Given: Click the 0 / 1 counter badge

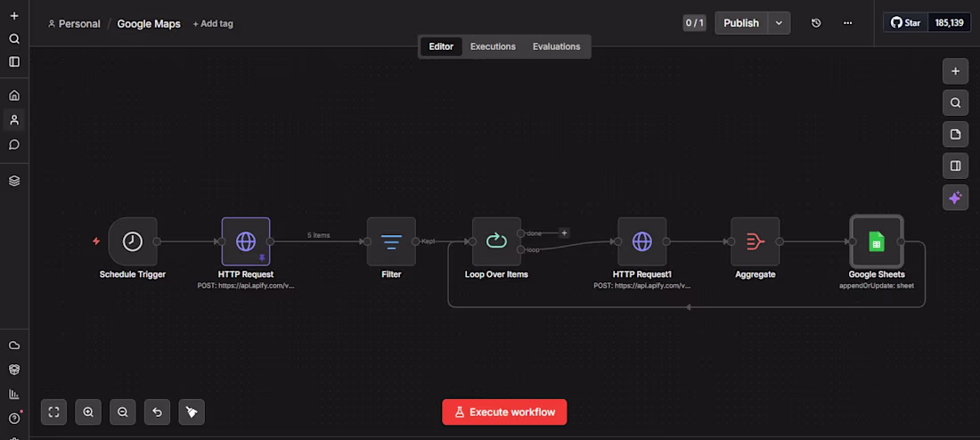Looking at the screenshot, I should click(x=694, y=23).
